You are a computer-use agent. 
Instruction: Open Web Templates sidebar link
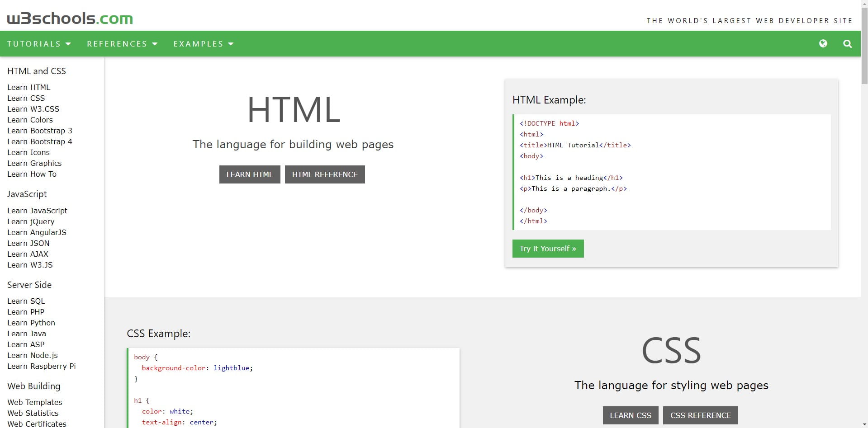click(x=35, y=402)
